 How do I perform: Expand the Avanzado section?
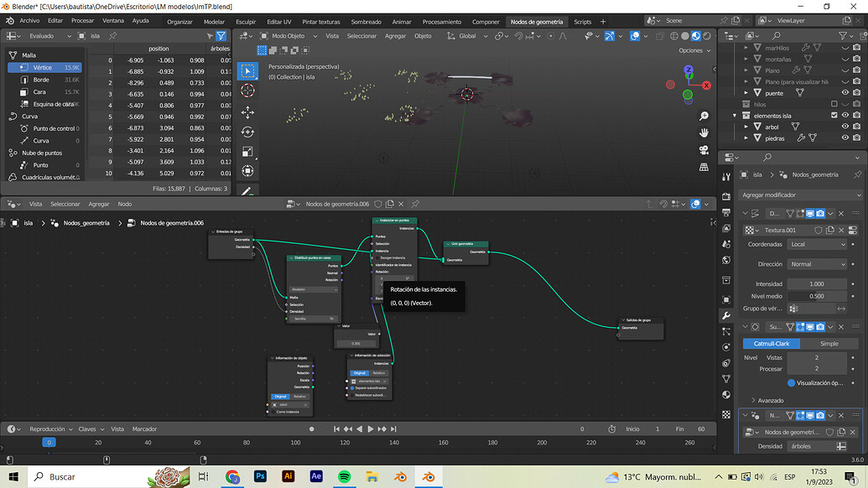767,400
